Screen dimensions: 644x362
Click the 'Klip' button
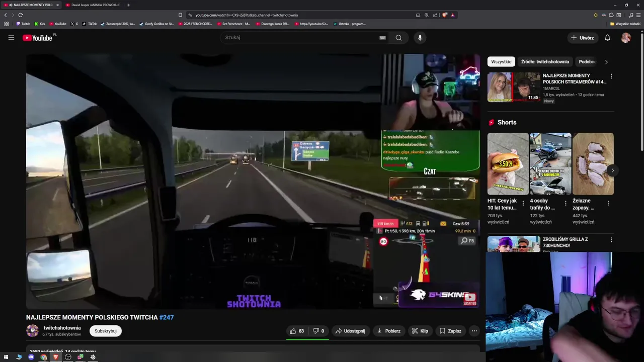[x=420, y=331]
